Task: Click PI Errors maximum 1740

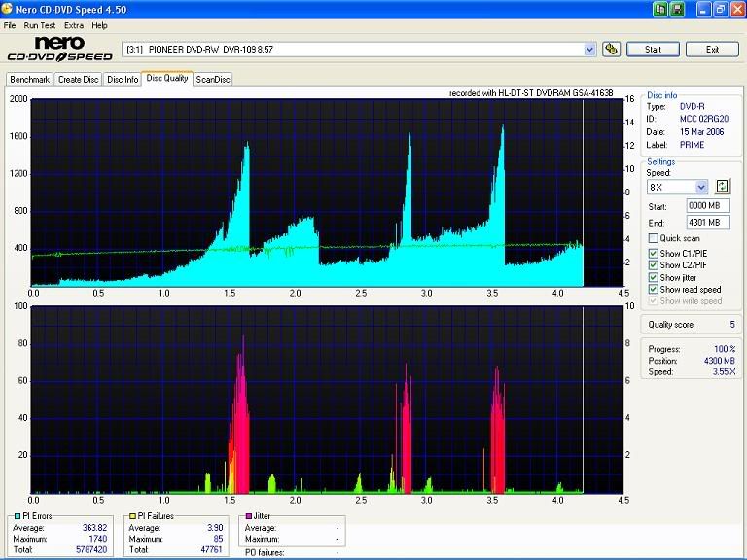Action: (97, 539)
